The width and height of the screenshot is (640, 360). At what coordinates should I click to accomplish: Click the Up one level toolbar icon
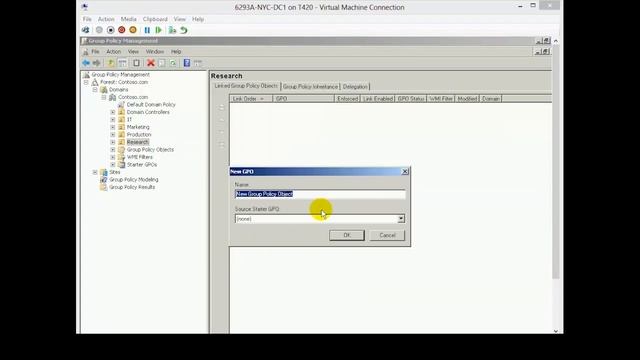(x=111, y=63)
